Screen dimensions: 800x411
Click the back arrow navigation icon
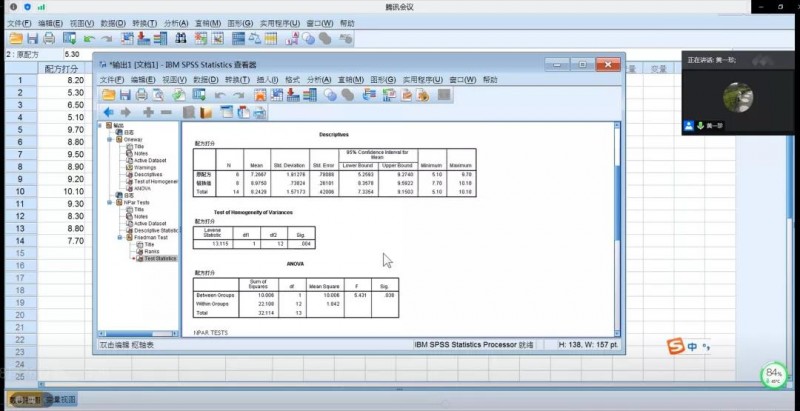click(108, 112)
